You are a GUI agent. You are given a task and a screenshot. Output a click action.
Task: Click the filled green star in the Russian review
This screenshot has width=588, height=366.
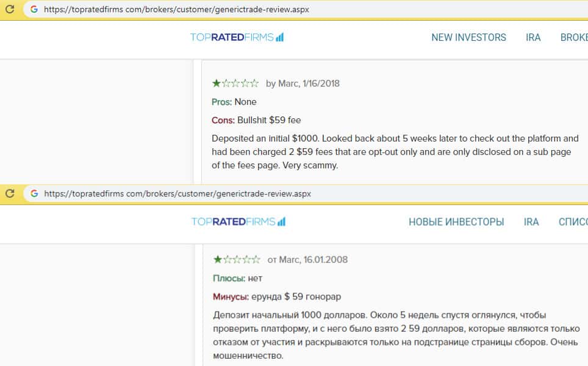point(218,260)
